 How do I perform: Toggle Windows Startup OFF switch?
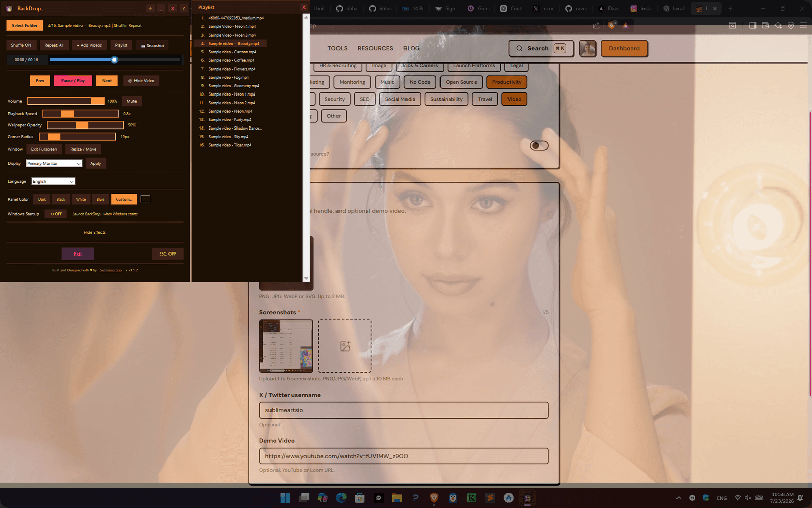click(56, 214)
